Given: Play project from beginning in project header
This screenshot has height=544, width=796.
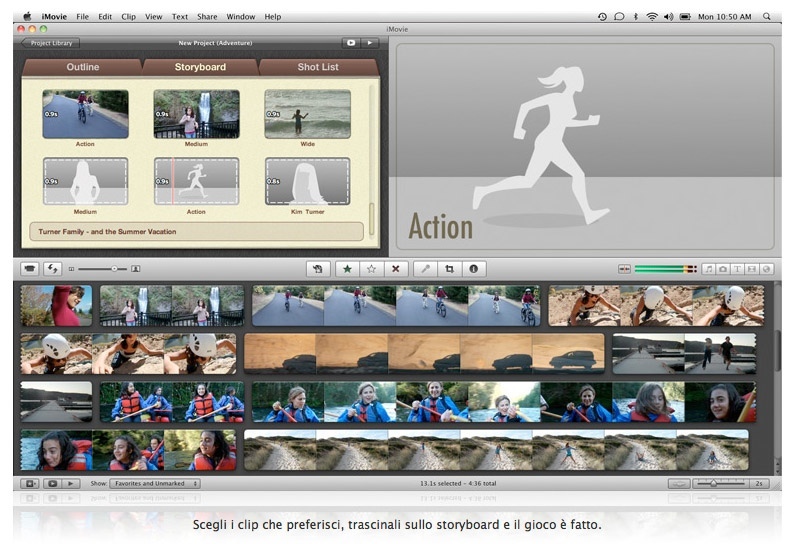Looking at the screenshot, I should tap(370, 43).
